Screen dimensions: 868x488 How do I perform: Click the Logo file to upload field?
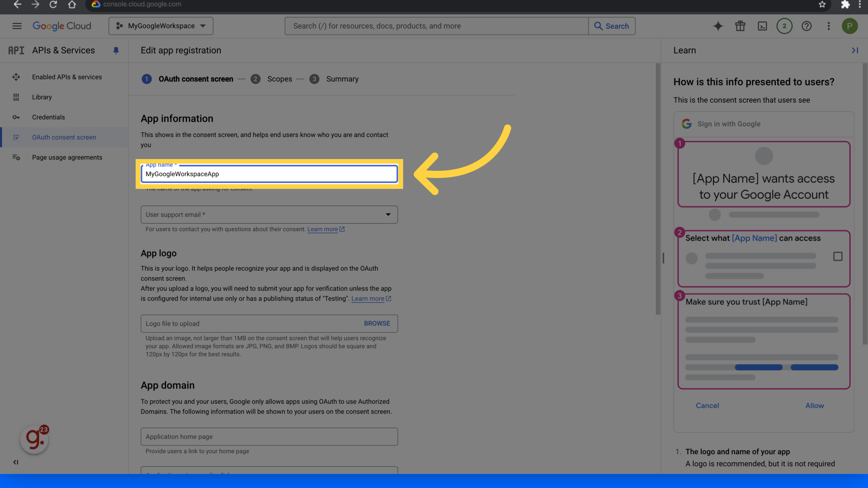coord(269,324)
